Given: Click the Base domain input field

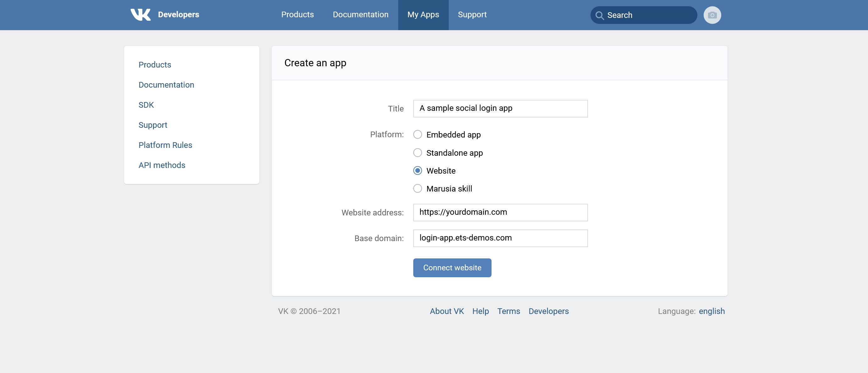Looking at the screenshot, I should point(500,238).
